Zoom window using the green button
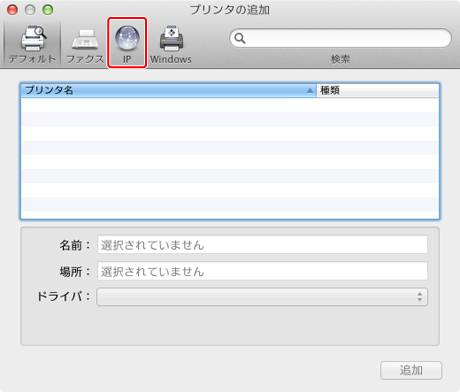 [x=48, y=10]
